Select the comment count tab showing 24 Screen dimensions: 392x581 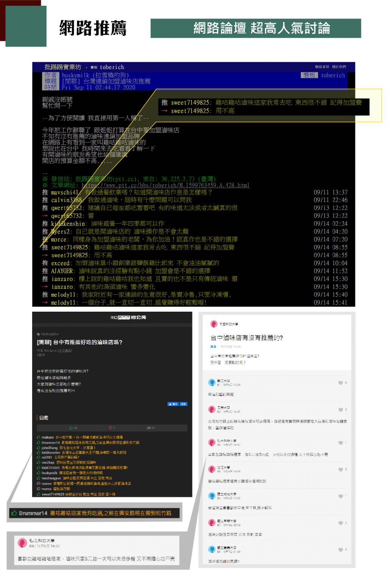point(151,428)
